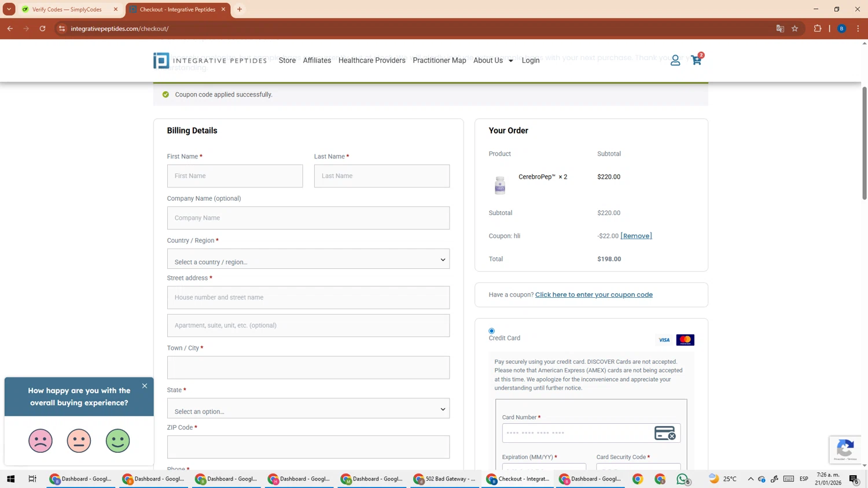Switch to the Verify Codes — SimplyCodes tab
This screenshot has height=488, width=868.
tap(67, 9)
